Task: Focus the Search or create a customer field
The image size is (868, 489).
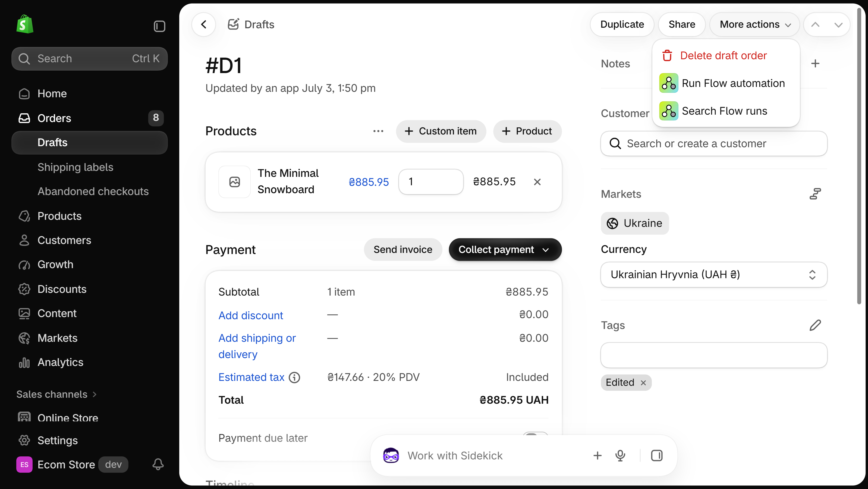Action: pos(714,143)
